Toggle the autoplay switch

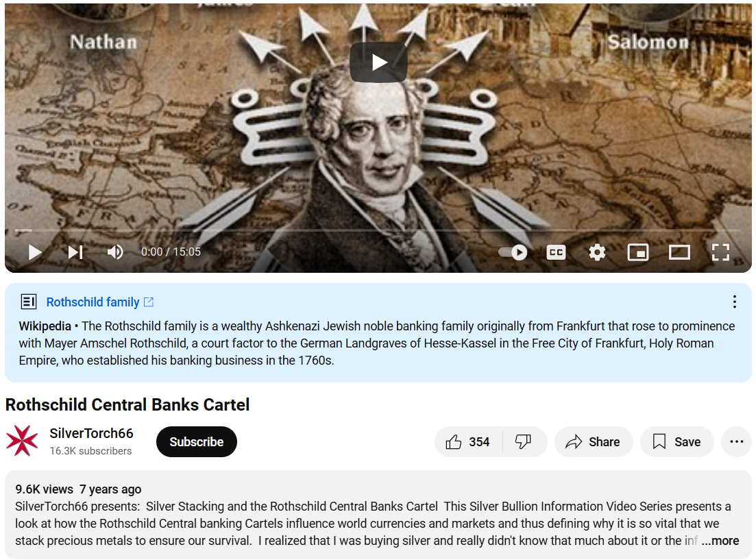pos(513,252)
